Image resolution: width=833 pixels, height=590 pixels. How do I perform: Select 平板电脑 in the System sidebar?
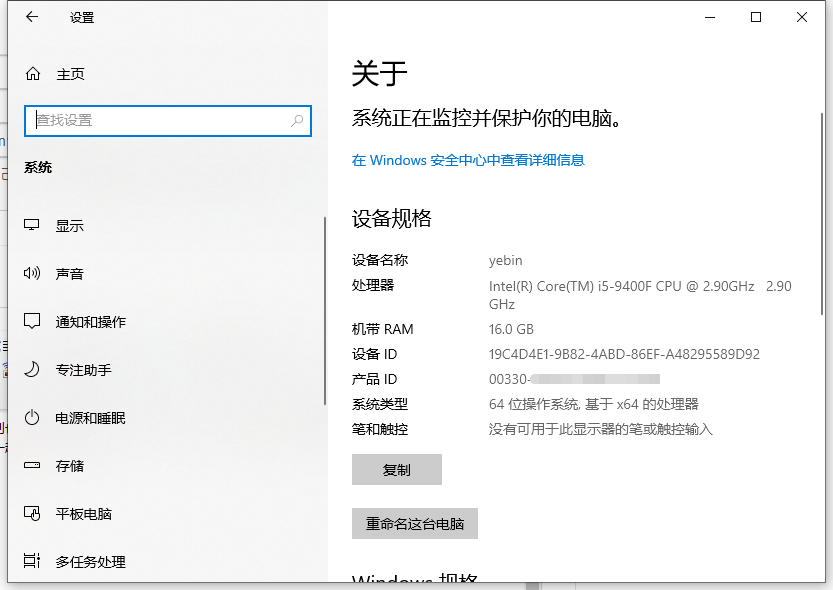coord(81,513)
